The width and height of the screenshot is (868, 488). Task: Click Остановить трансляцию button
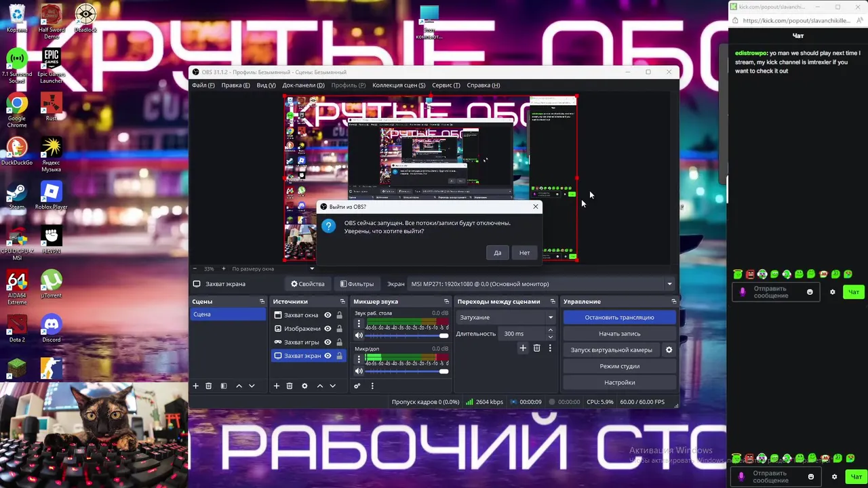[x=619, y=317]
